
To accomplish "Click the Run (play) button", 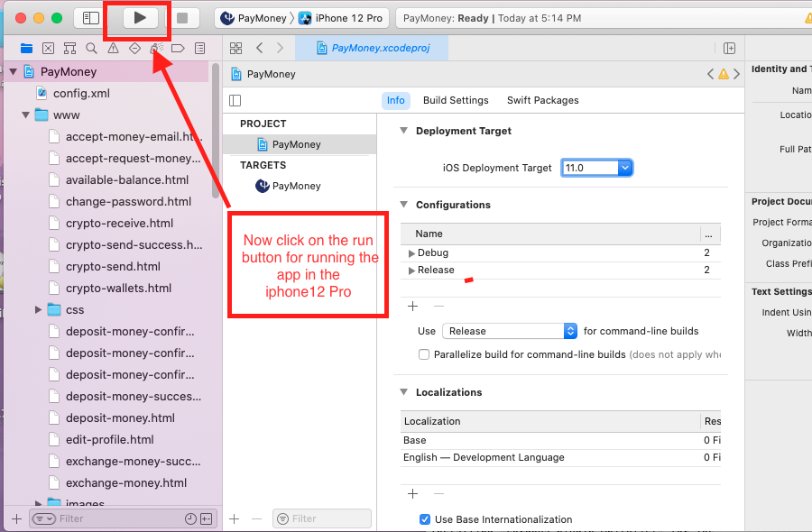I will click(x=139, y=18).
